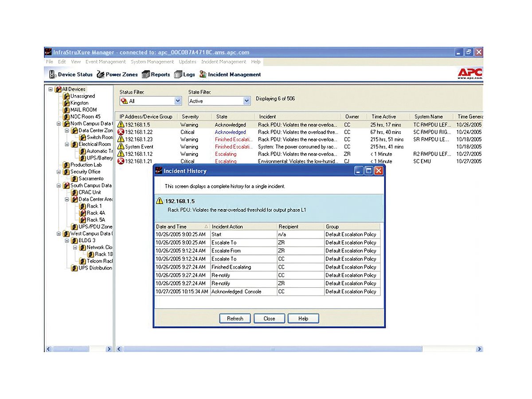Click the Close button in Incident History
Image resolution: width=532 pixels, height=399 pixels.
pos(269,318)
